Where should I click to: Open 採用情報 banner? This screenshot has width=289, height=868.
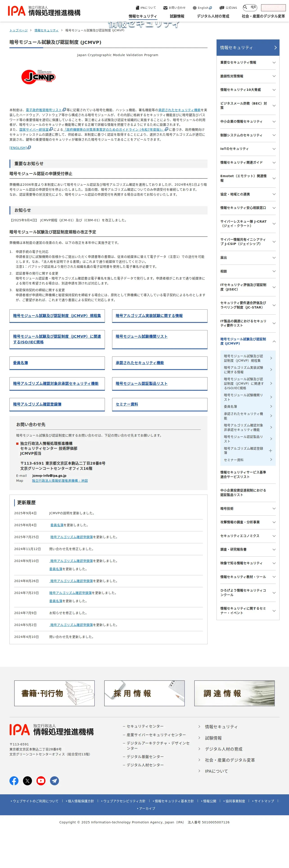(144, 693)
